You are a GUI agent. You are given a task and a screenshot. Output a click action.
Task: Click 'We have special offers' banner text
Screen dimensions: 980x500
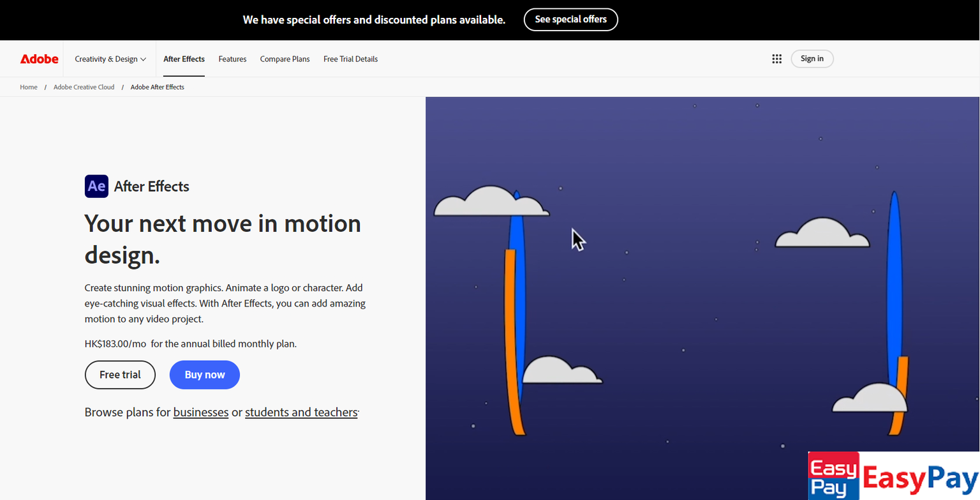tap(374, 20)
